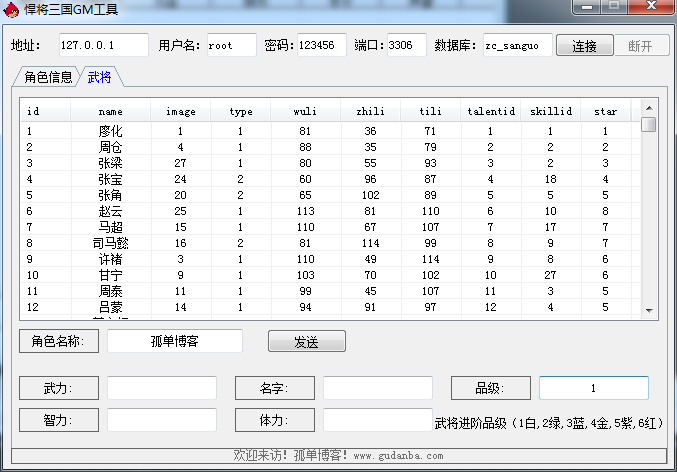The width and height of the screenshot is (677, 472).
Task: Click the id column header
Action: pyautogui.click(x=45, y=111)
